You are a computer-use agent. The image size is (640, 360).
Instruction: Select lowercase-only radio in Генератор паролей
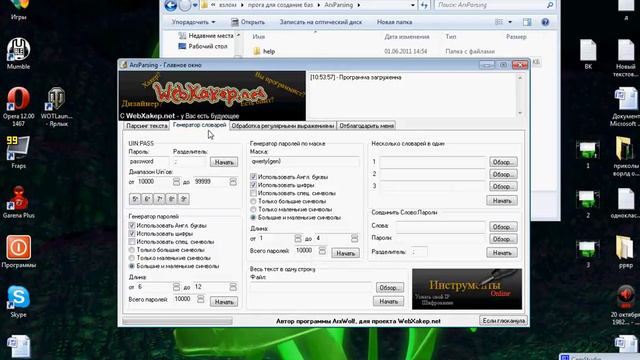(132, 258)
